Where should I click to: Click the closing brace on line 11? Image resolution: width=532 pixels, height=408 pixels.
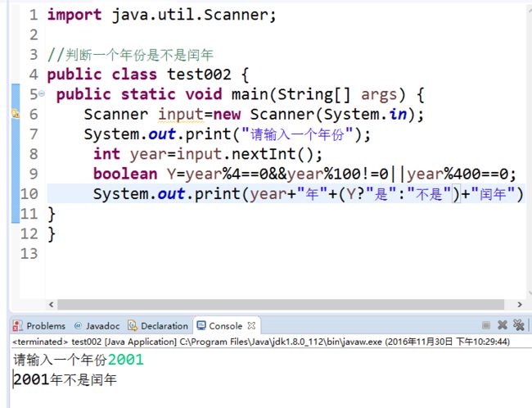tap(52, 214)
